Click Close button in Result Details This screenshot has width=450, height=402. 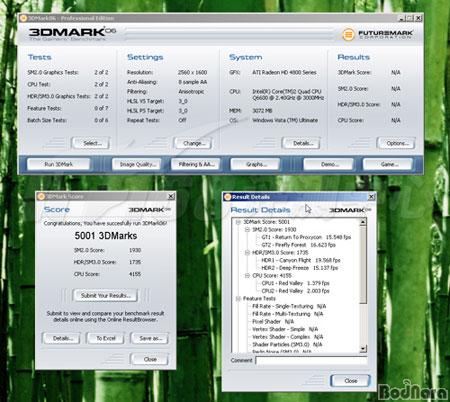[350, 381]
